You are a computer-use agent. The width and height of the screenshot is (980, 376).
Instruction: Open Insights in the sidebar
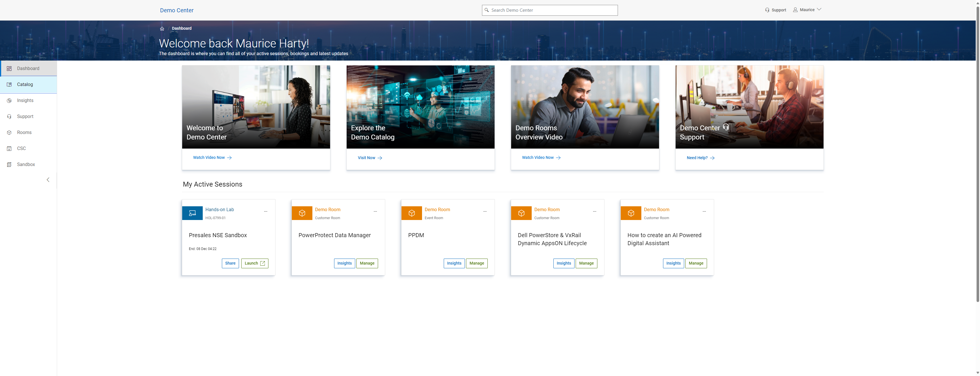25,101
